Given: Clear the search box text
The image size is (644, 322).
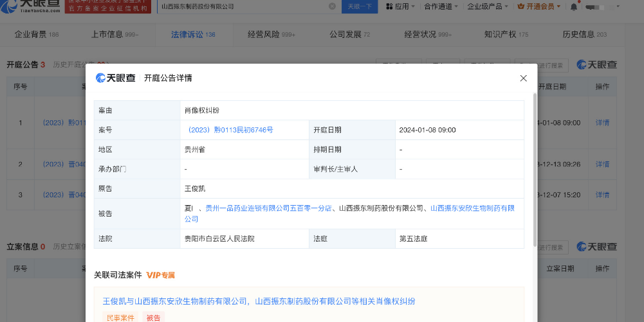Looking at the screenshot, I should click(x=332, y=6).
